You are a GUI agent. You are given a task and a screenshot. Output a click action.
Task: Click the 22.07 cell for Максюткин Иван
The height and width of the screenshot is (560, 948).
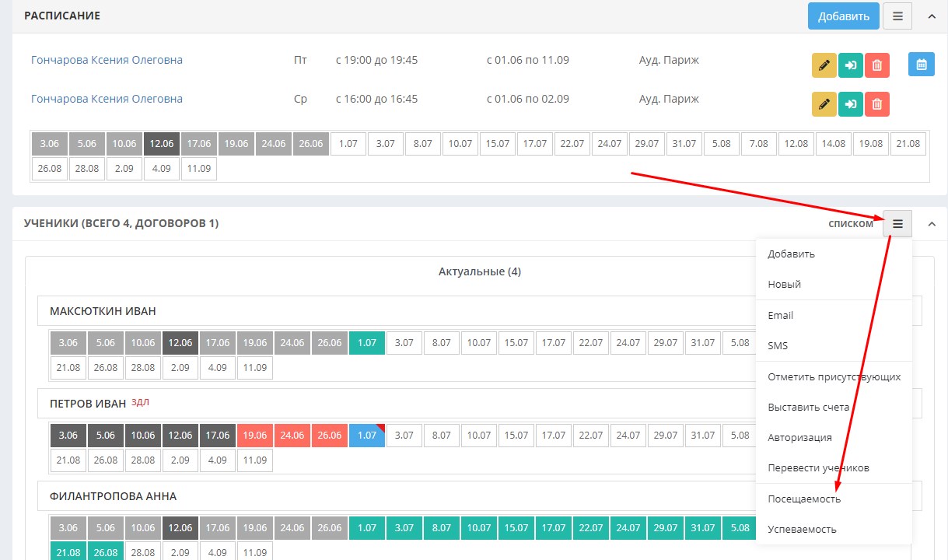(x=591, y=343)
